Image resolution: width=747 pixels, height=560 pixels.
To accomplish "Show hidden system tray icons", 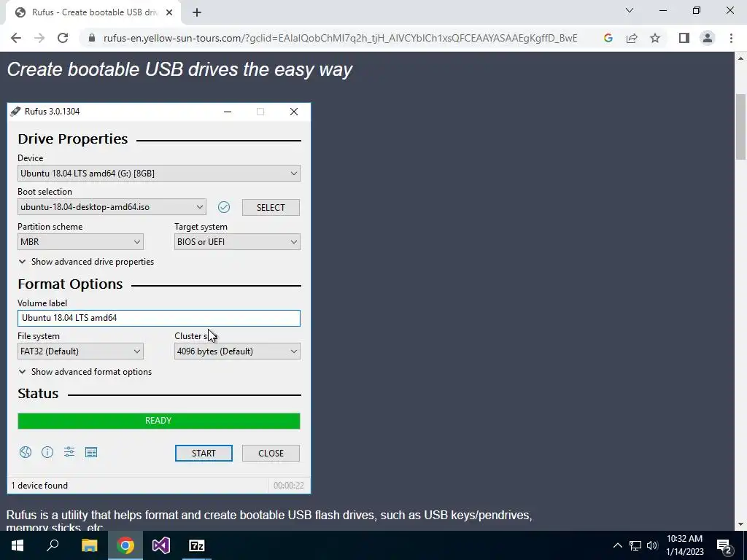I will [x=617, y=545].
